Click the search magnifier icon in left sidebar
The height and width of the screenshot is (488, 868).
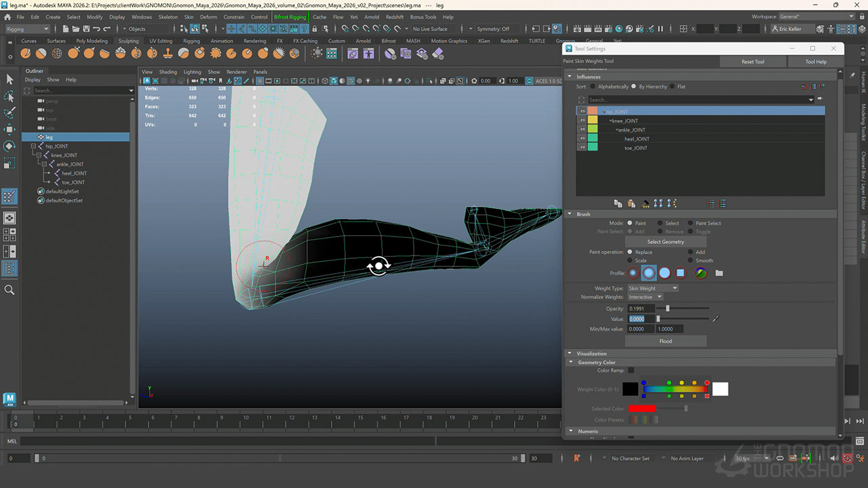click(9, 289)
